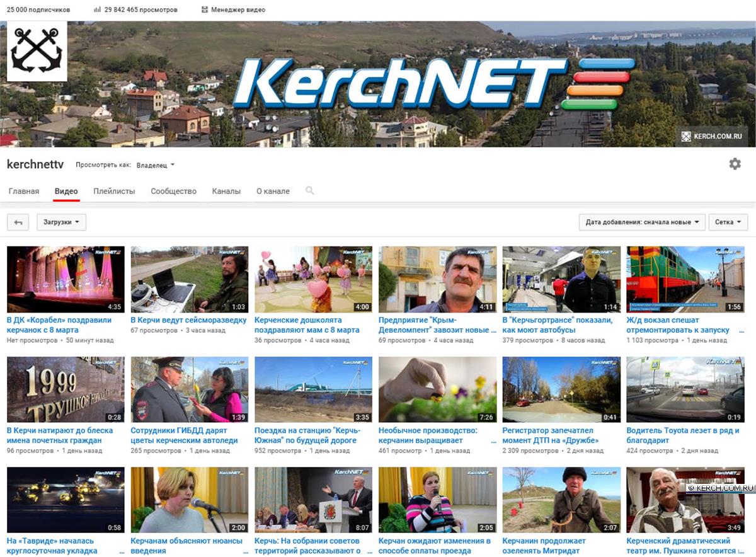Image resolution: width=756 pixels, height=557 pixels.
Task: Go to the Сообщество tab
Action: tap(174, 192)
